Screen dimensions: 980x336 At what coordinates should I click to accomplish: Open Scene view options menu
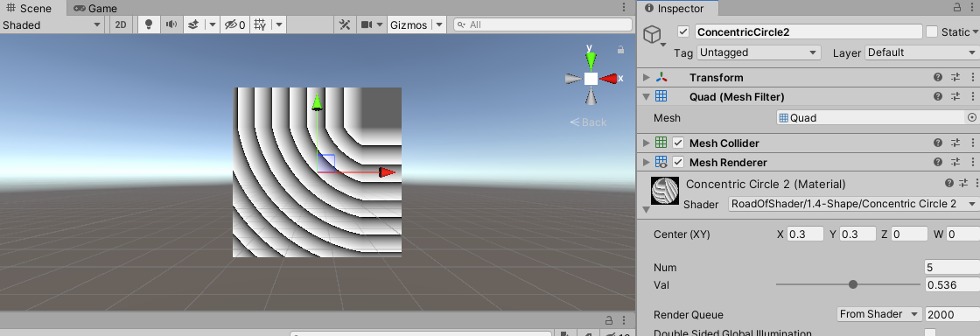point(624,8)
